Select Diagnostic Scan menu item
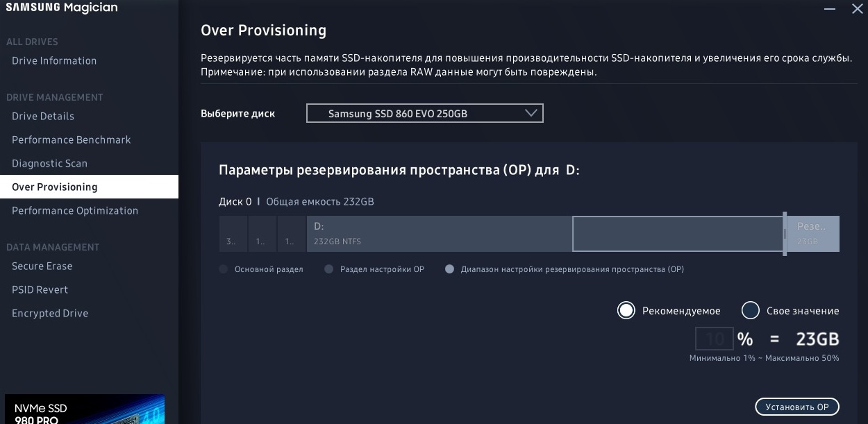Screen dimensions: 868x424 tap(49, 164)
